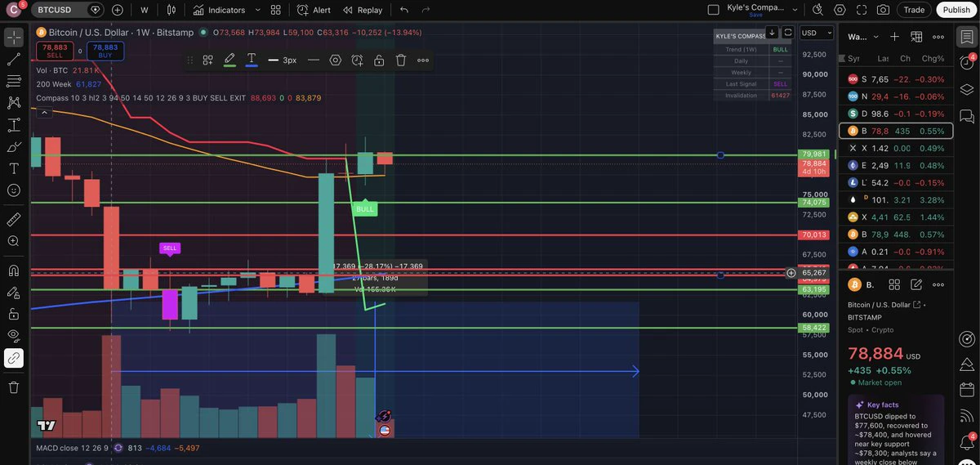
Task: Open watchlist advanced view table icon
Action: pyautogui.click(x=916, y=37)
